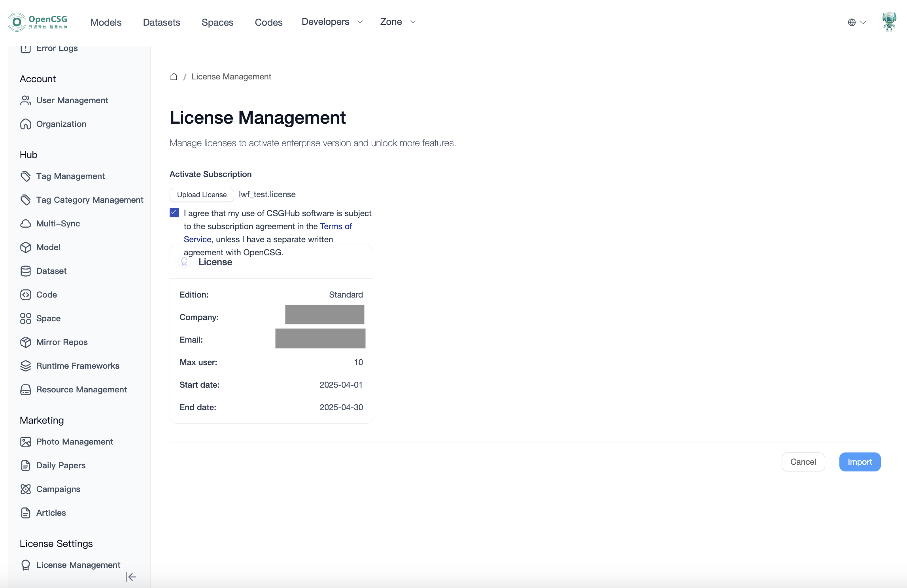The width and height of the screenshot is (907, 588).
Task: Open Runtime Frameworks layers icon
Action: tap(26, 366)
